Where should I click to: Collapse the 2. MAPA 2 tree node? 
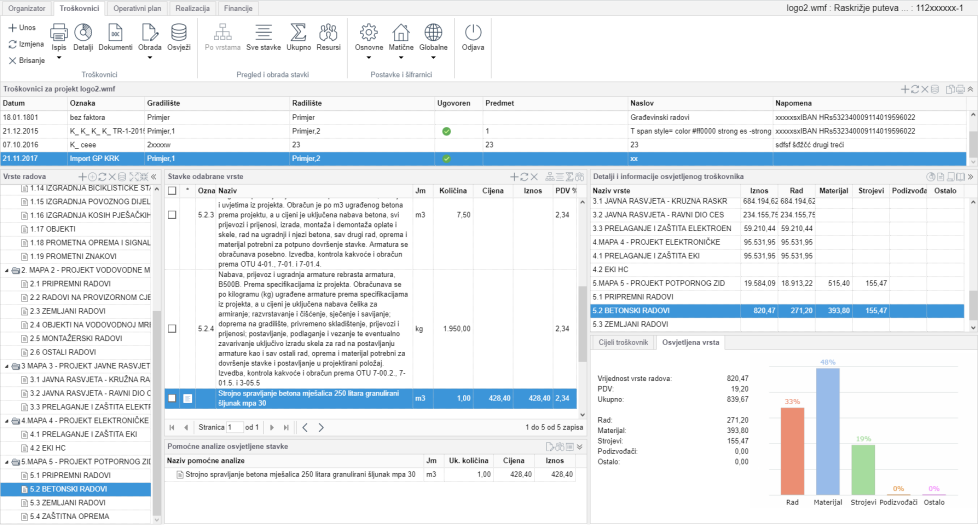coord(7,271)
